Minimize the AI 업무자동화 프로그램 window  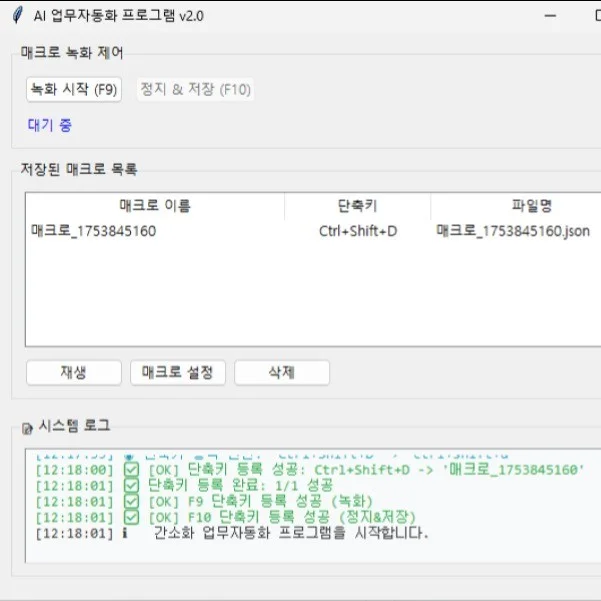click(x=550, y=16)
